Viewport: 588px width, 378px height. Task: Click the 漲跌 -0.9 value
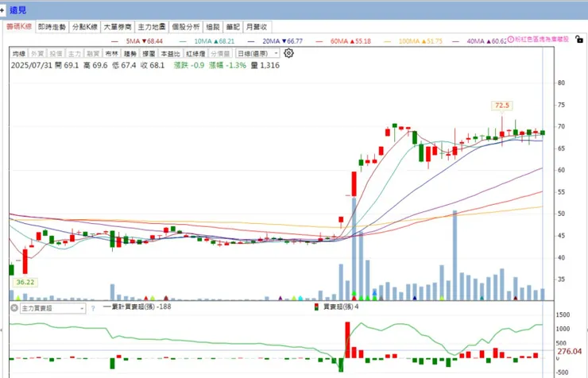(189, 65)
